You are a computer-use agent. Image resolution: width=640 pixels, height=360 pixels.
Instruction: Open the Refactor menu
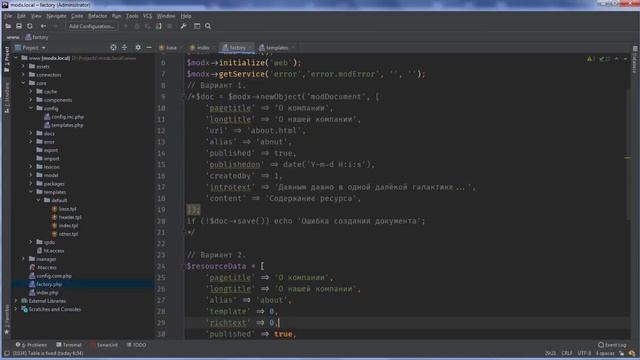point(98,16)
